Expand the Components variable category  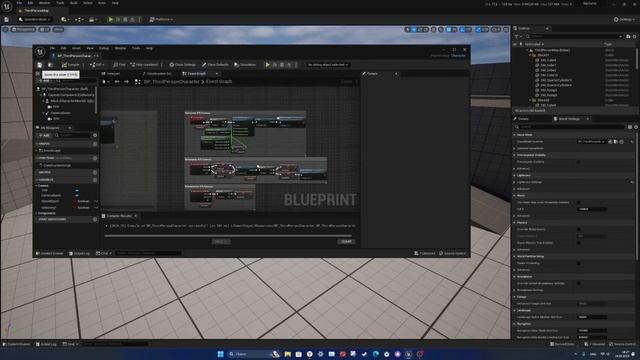[x=37, y=213]
